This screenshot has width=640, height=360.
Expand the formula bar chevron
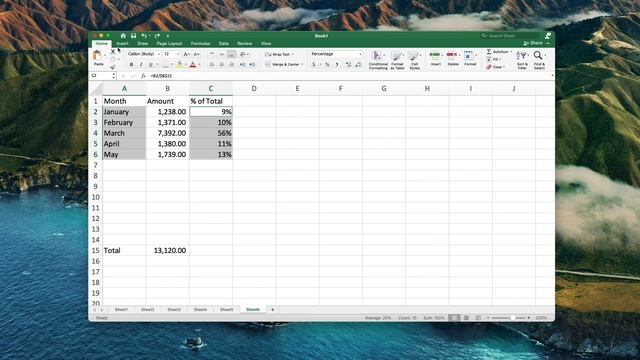[x=552, y=76]
